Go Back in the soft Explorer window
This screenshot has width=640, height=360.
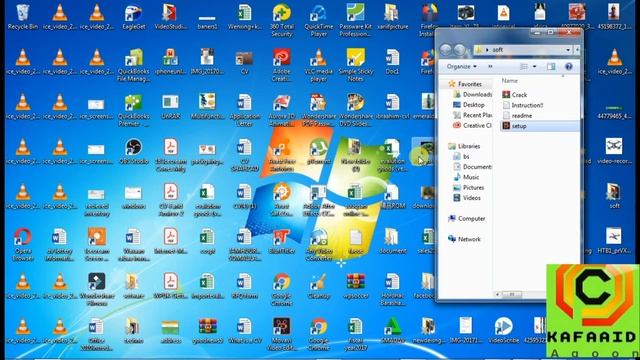click(x=446, y=50)
